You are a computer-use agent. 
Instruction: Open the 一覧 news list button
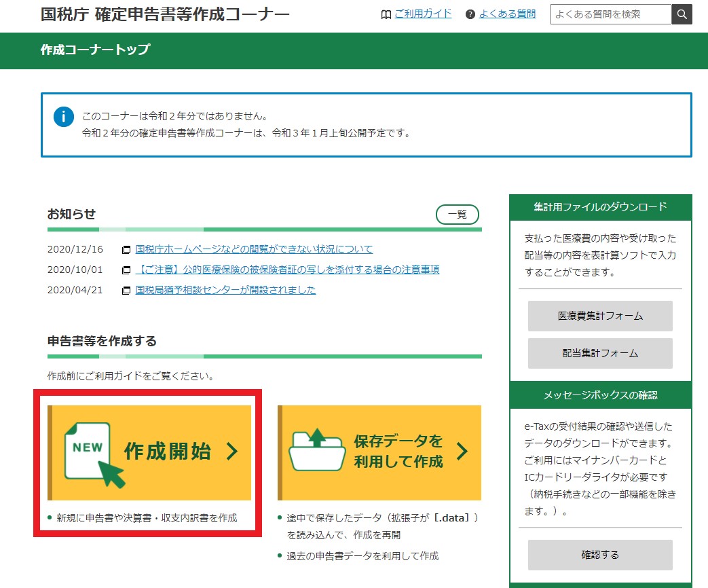click(458, 215)
